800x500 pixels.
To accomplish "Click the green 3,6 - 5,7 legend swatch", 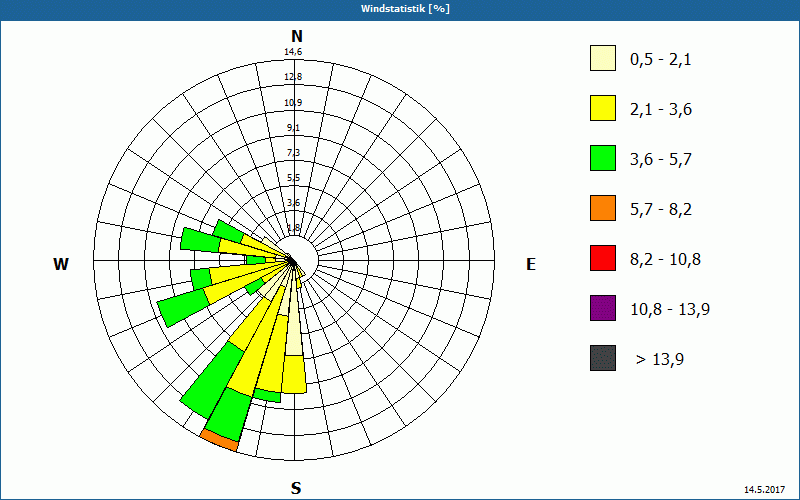I will click(x=603, y=158).
